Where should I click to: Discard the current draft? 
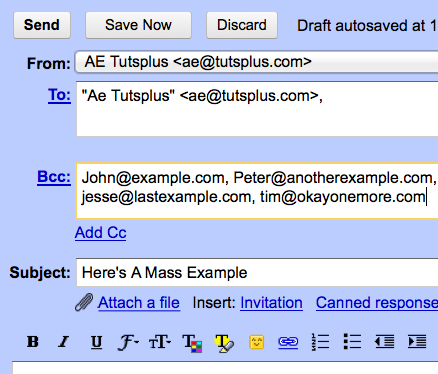click(242, 25)
